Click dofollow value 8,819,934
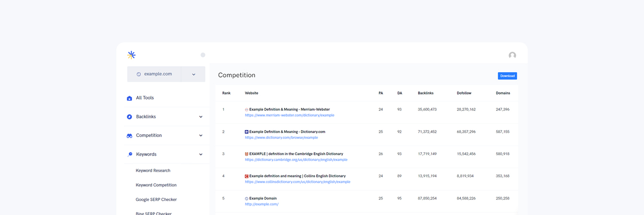Screen dimensions: 644x215 (465, 176)
